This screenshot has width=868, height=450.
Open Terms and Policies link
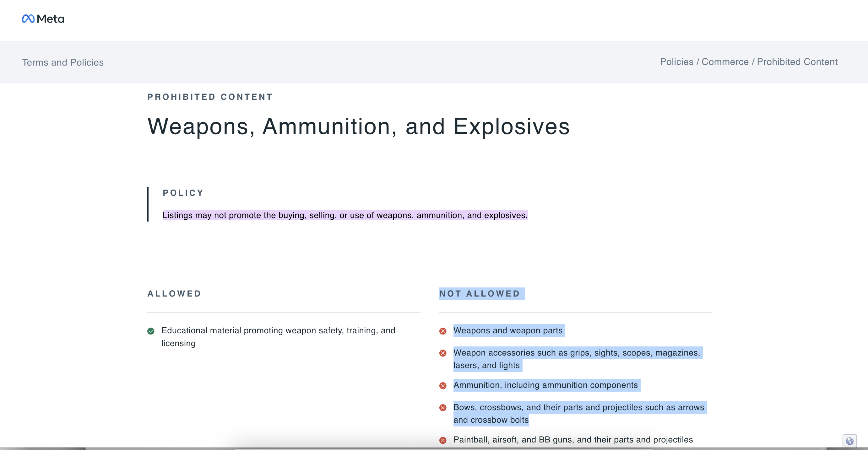coord(63,62)
